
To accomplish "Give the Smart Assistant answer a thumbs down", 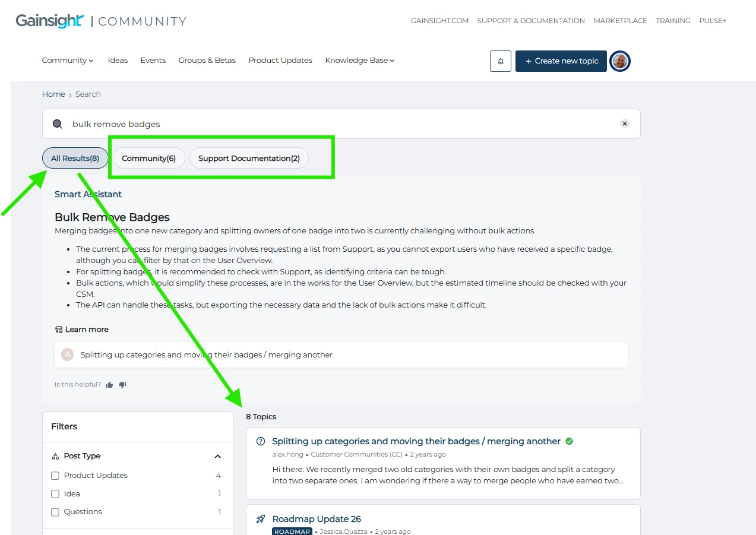I will (122, 385).
